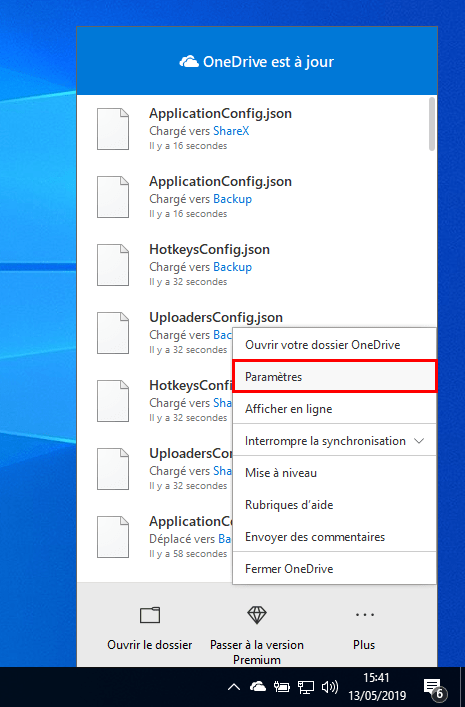Open the Plus three-dots menu
This screenshot has width=465, height=707.
click(364, 629)
